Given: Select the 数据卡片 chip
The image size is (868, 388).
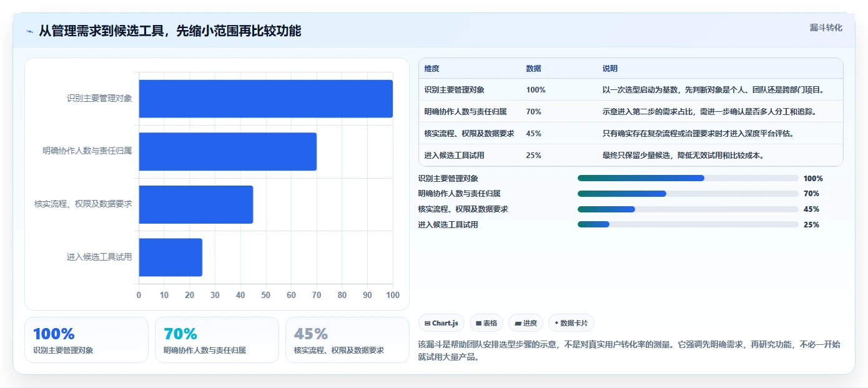Looking at the screenshot, I should pyautogui.click(x=571, y=323).
